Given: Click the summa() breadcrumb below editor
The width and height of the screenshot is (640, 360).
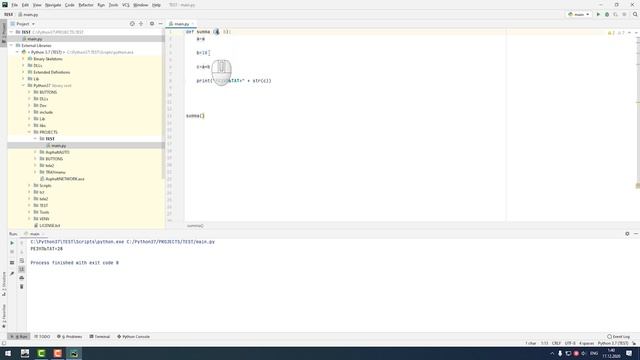Looking at the screenshot, I should (x=195, y=226).
